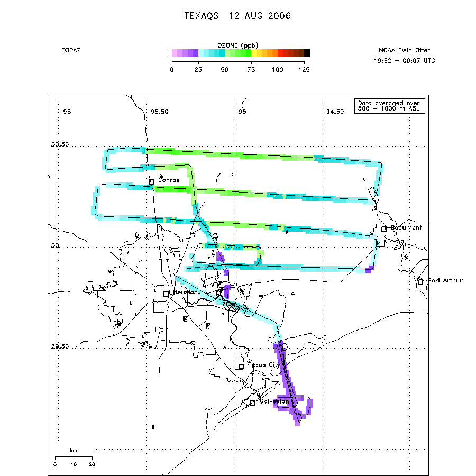
Task: Click latitude label 29.50
Action: [x=60, y=346]
